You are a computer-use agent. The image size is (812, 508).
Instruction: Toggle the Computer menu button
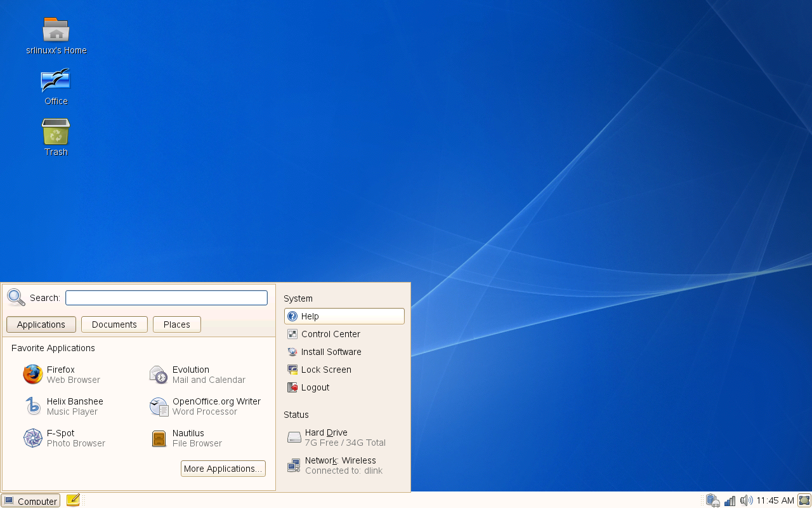(30, 500)
